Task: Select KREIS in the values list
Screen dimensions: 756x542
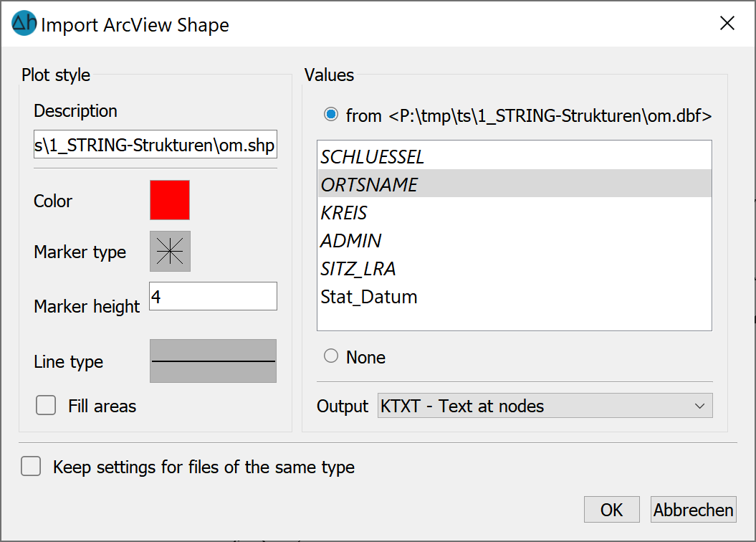Action: point(515,211)
